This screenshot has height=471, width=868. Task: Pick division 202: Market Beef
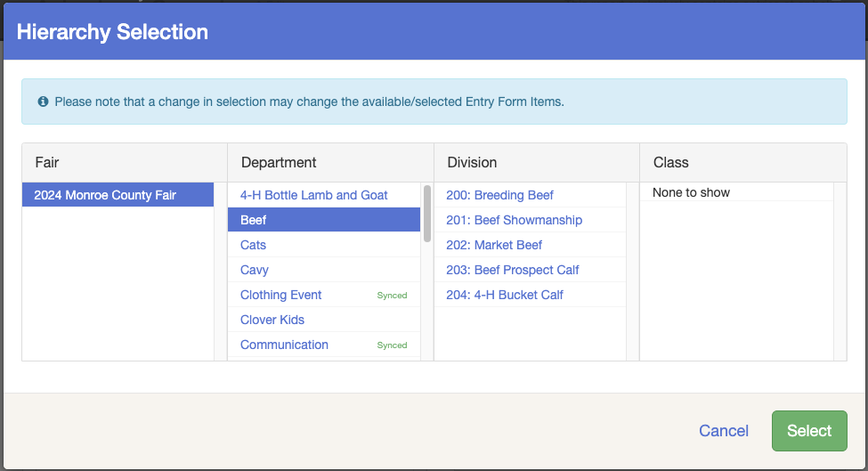[x=530, y=245]
